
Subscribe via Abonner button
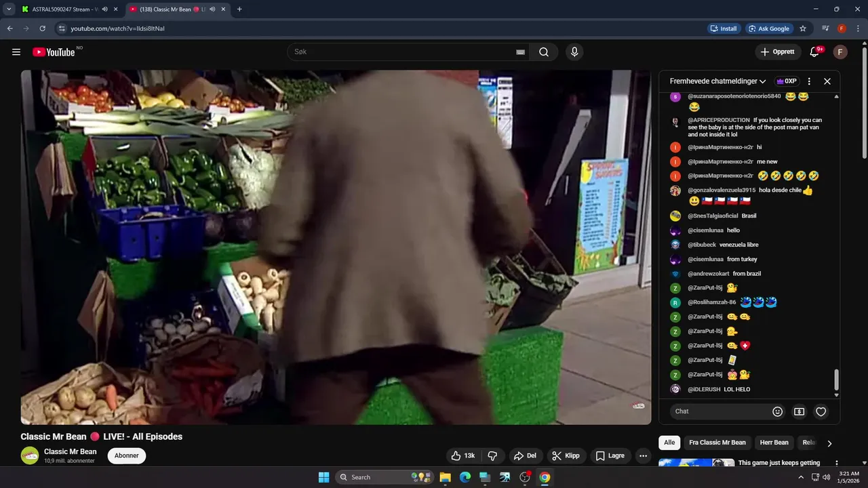(x=127, y=455)
